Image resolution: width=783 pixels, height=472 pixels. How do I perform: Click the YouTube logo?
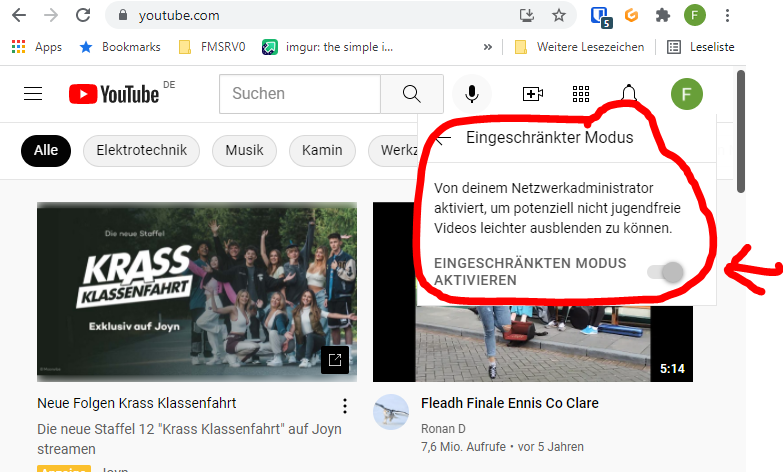(x=114, y=94)
